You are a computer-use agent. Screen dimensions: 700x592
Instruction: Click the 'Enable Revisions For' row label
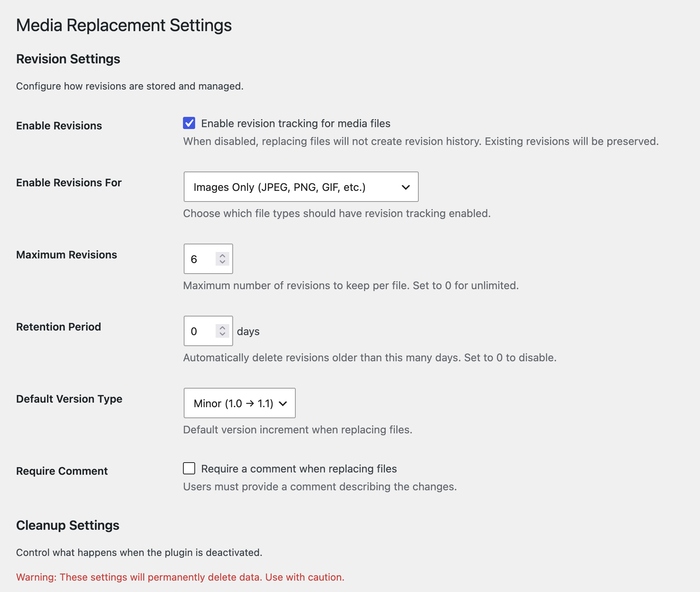coord(69,183)
